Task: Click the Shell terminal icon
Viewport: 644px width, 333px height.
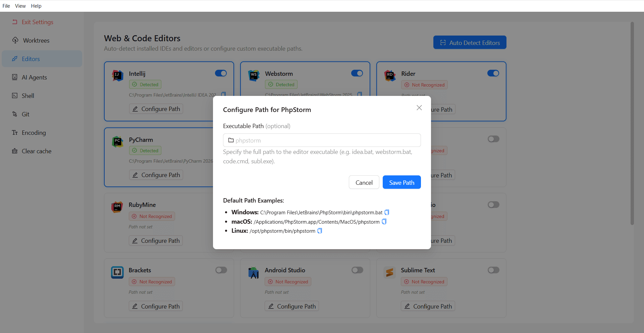Action: (x=15, y=96)
